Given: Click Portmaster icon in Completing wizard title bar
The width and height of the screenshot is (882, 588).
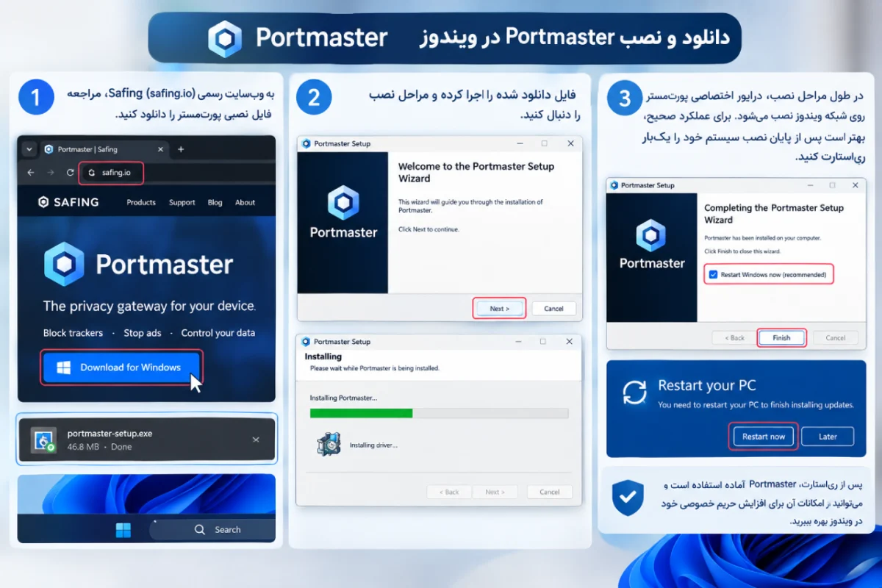Looking at the screenshot, I should pos(614,186).
